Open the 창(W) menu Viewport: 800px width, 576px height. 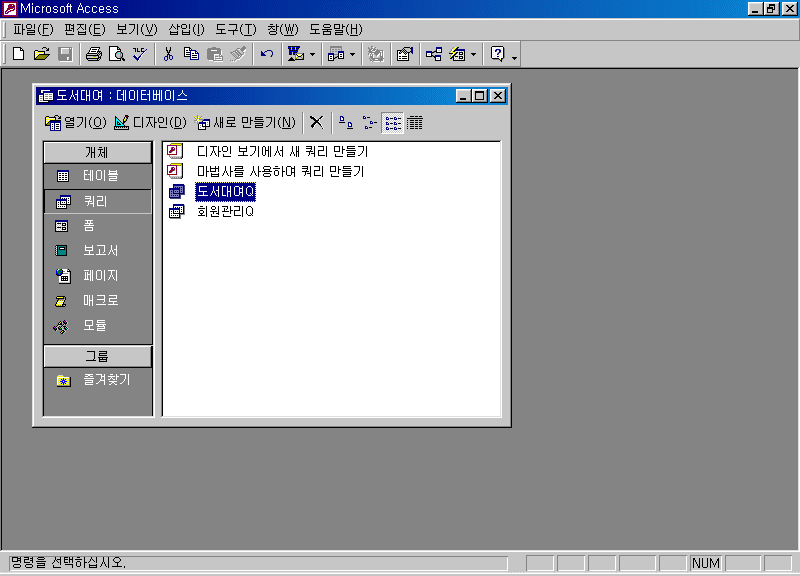pos(283,30)
